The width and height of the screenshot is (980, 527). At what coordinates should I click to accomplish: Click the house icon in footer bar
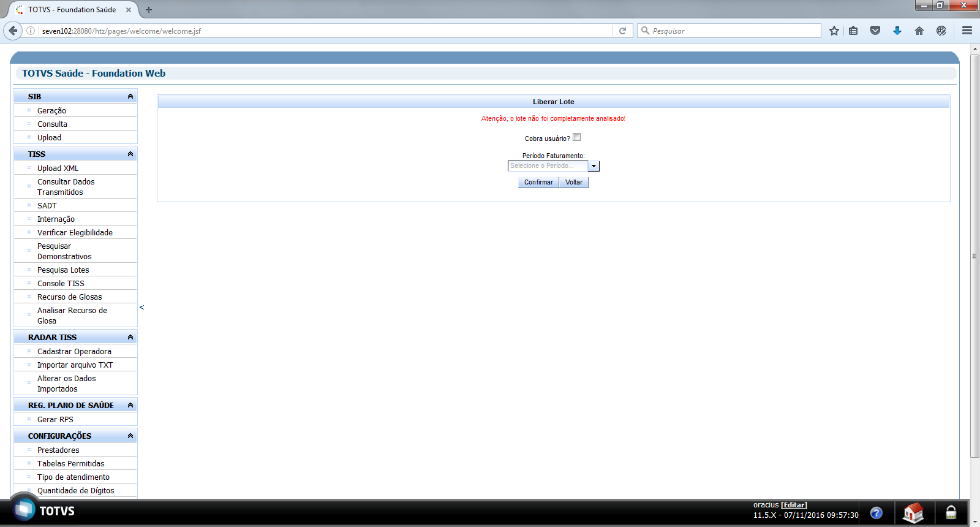(913, 513)
